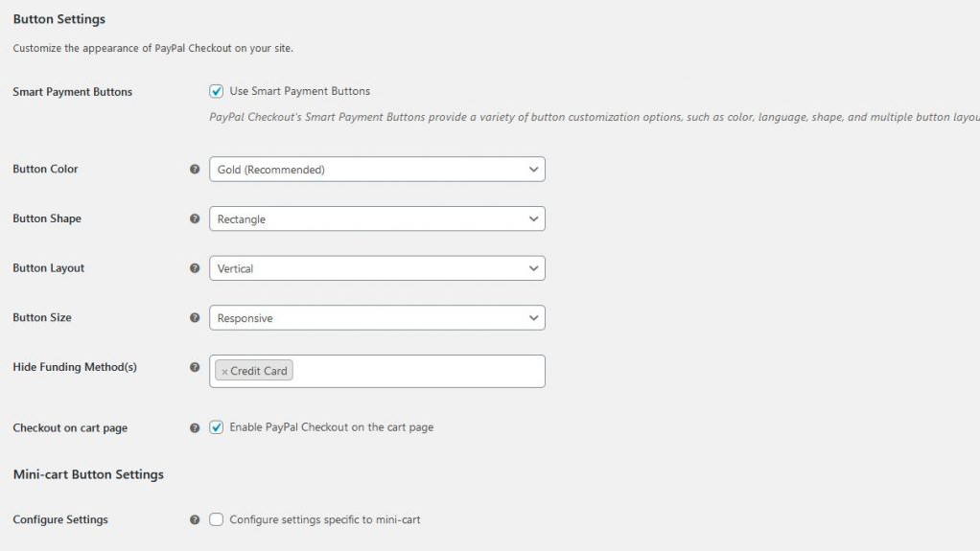The width and height of the screenshot is (980, 551).
Task: Click the Hide Funding Method(s) help icon
Action: pos(195,367)
